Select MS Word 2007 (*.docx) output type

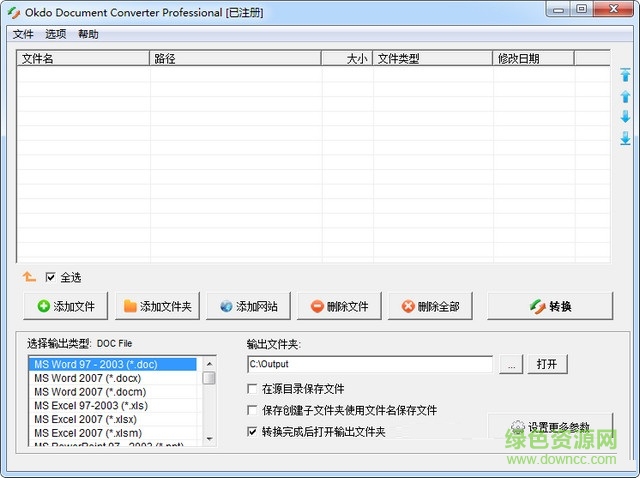click(113, 378)
